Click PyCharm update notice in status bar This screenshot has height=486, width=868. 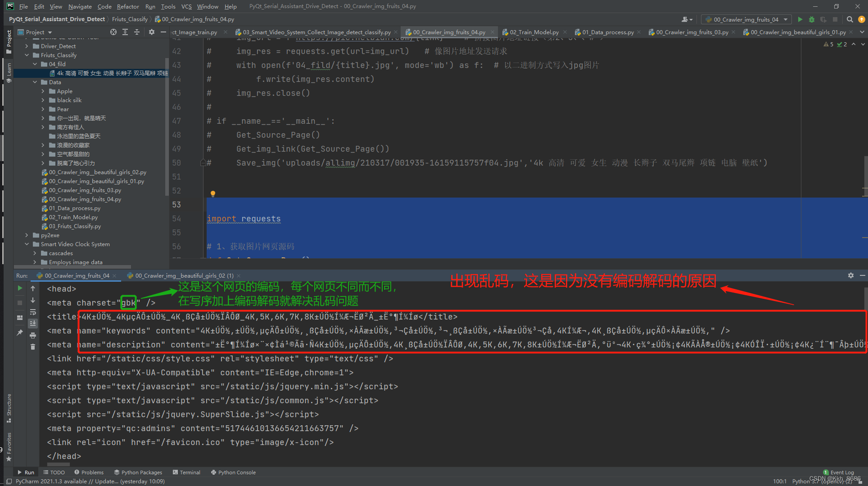(x=90, y=481)
